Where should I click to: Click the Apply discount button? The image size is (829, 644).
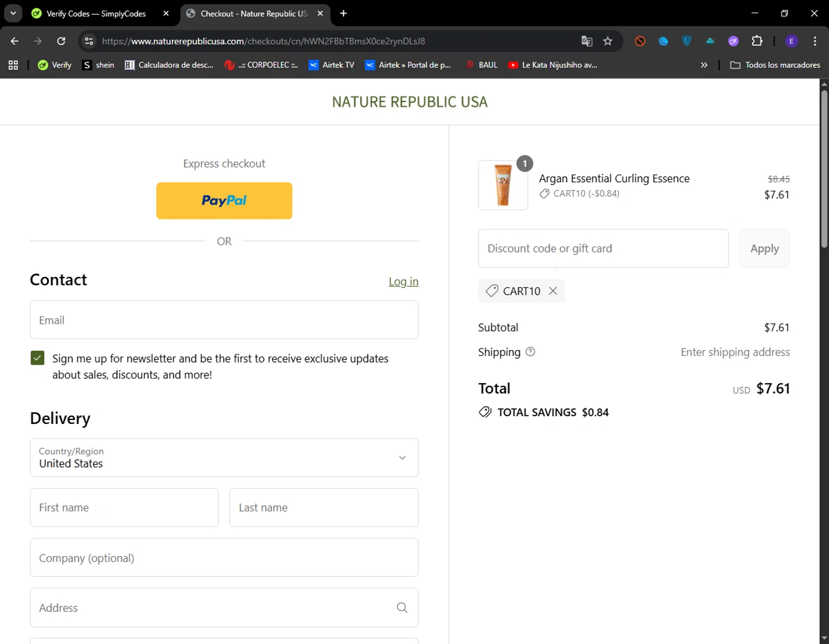pos(764,248)
